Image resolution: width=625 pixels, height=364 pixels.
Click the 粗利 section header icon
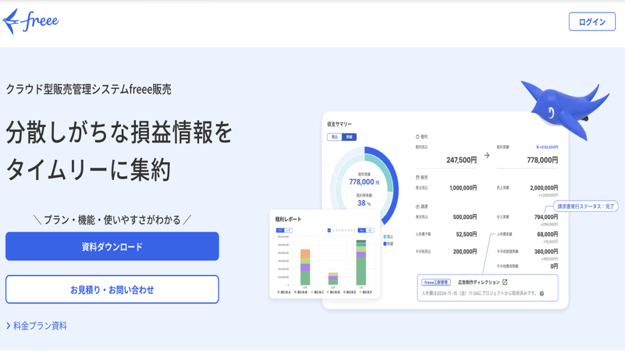tap(417, 137)
